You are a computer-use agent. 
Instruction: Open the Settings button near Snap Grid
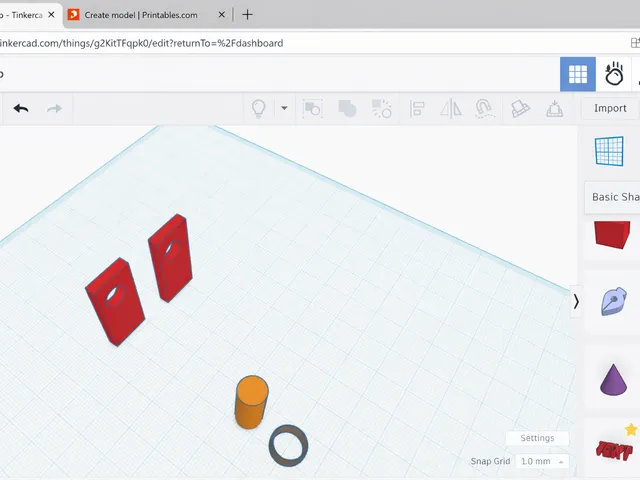[537, 438]
